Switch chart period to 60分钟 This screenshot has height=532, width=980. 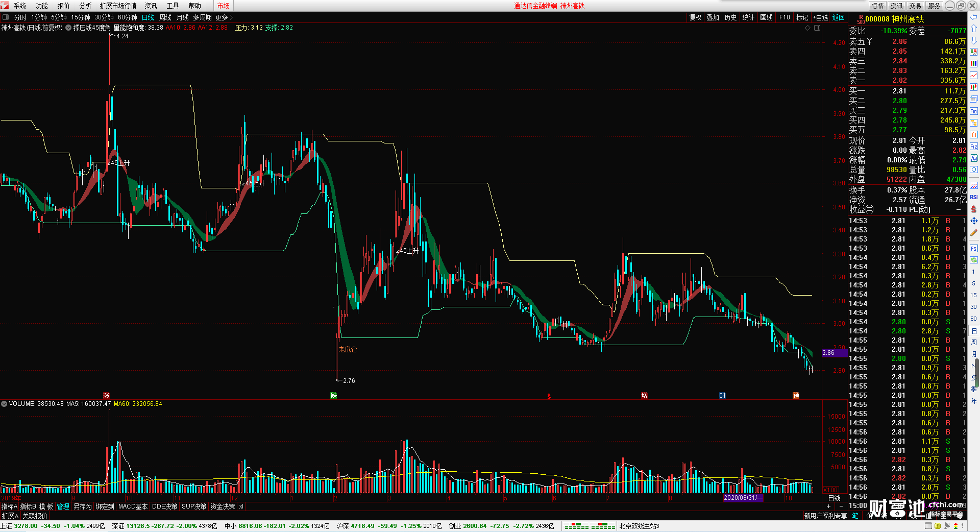point(128,17)
